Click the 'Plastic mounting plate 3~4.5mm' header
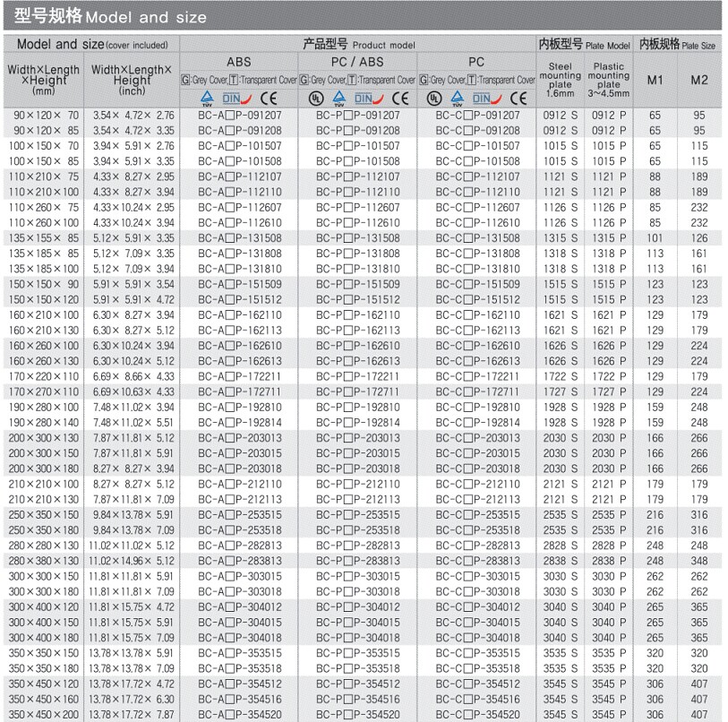The width and height of the screenshot is (728, 722). (x=609, y=80)
